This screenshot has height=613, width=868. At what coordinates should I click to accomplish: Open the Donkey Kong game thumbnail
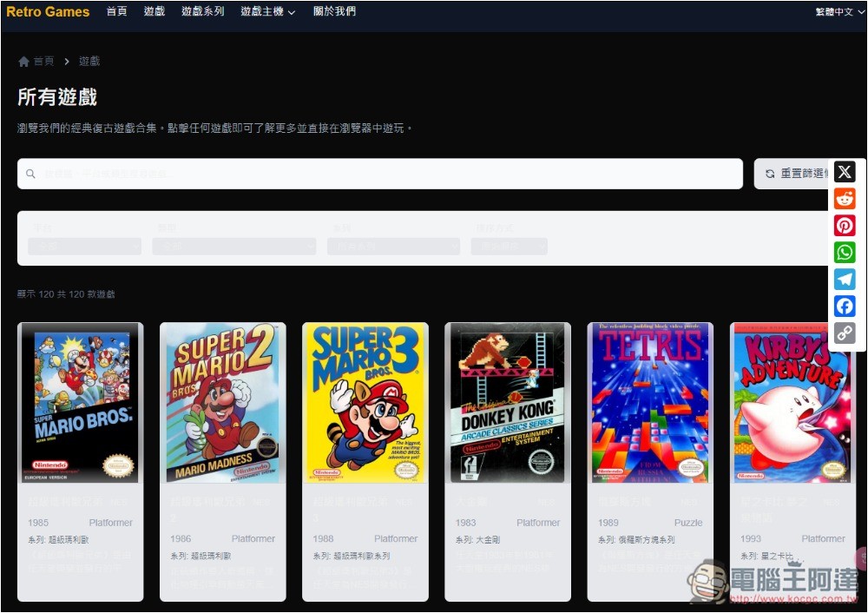tap(507, 404)
